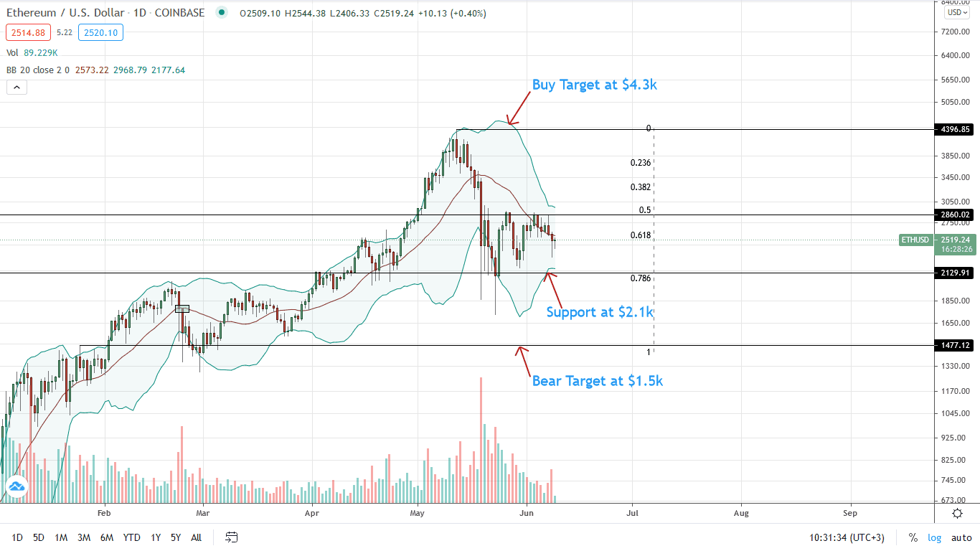
Task: Click the 0.382 Fibonacci level label
Action: click(x=641, y=187)
